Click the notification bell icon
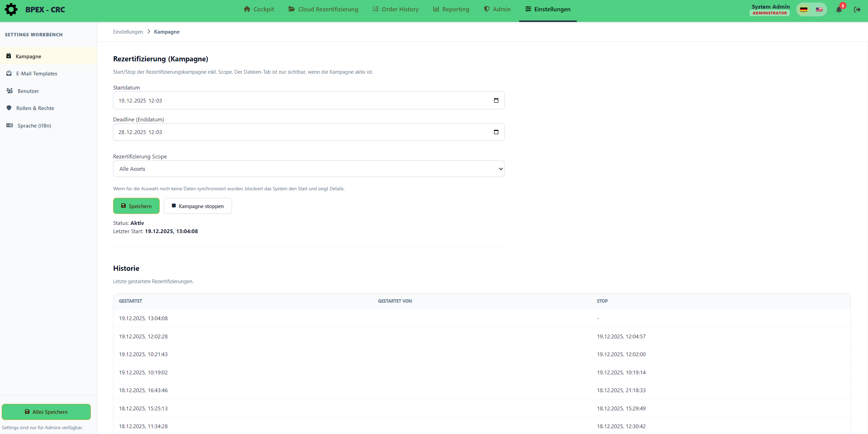The width and height of the screenshot is (868, 434). pyautogui.click(x=839, y=10)
